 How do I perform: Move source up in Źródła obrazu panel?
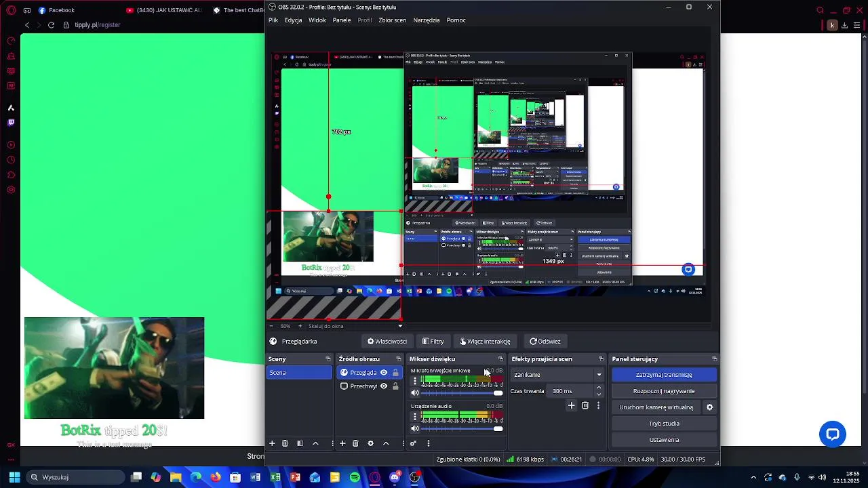click(386, 443)
